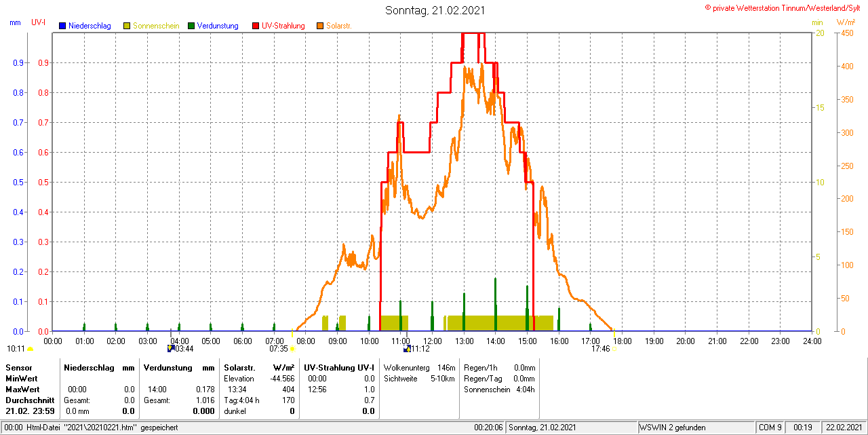Click the 06:00 time axis label

tap(243, 341)
